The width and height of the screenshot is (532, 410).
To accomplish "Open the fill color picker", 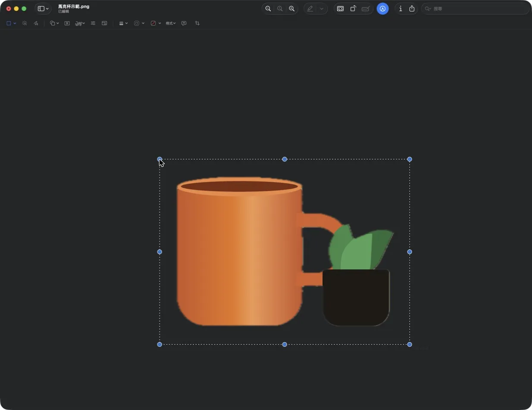I will [x=156, y=23].
